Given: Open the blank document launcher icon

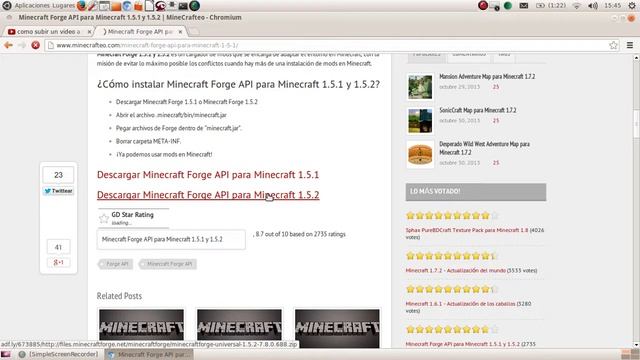Looking at the screenshot, I should [149, 6].
